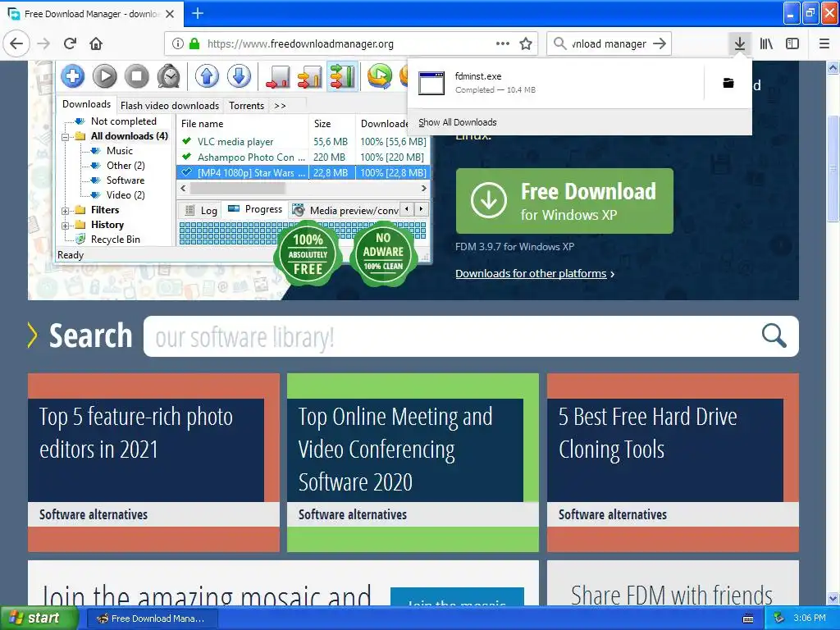Image resolution: width=840 pixels, height=630 pixels.
Task: Click the fdminst.exe file icon
Action: pos(431,83)
